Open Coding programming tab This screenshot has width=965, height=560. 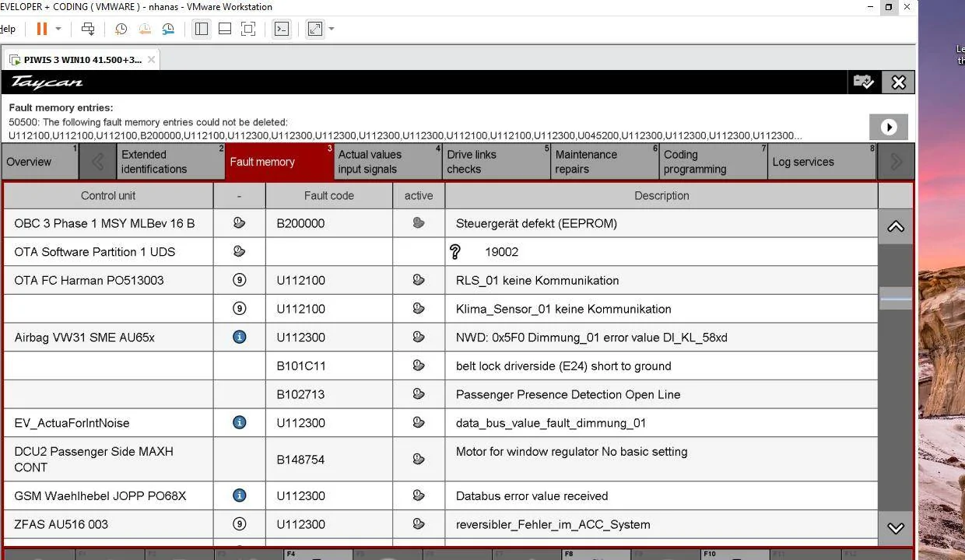point(714,162)
